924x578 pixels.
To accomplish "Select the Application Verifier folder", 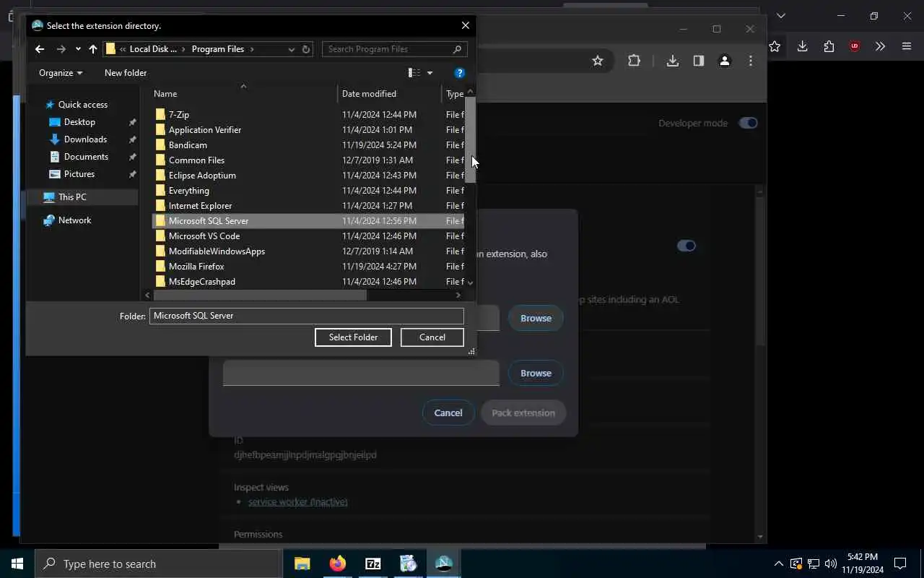I will pos(204,130).
